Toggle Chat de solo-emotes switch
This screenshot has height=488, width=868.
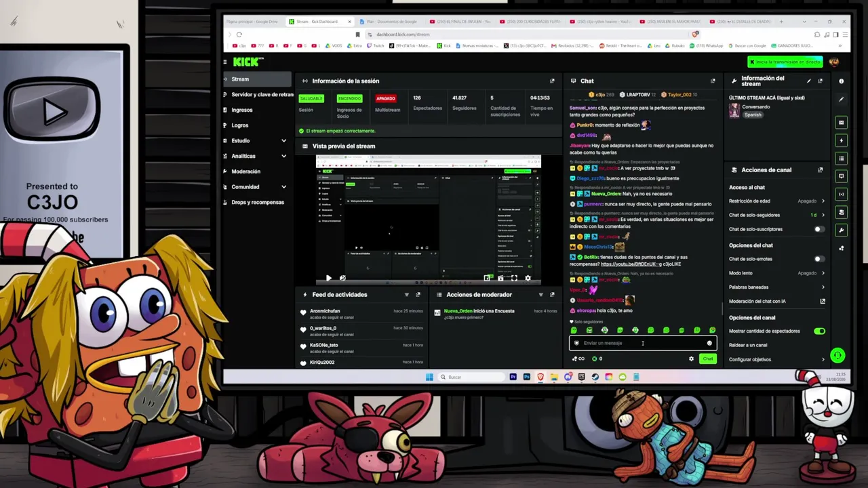tap(819, 259)
